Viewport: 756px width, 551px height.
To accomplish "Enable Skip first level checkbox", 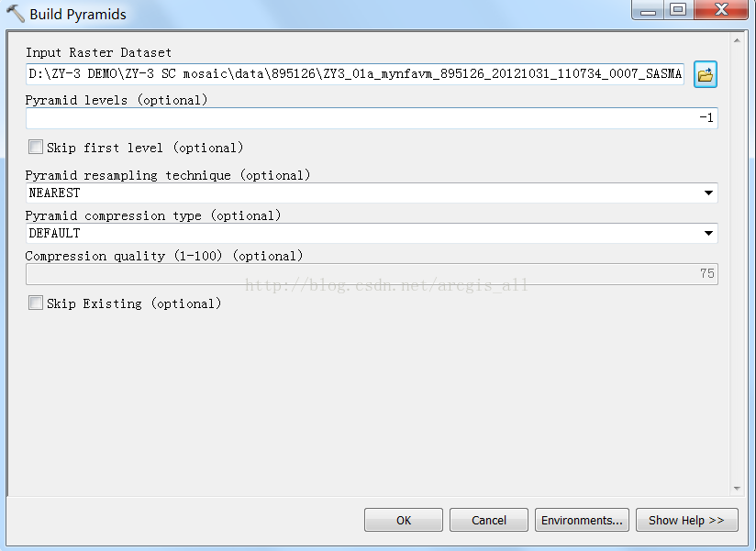I will (36, 147).
